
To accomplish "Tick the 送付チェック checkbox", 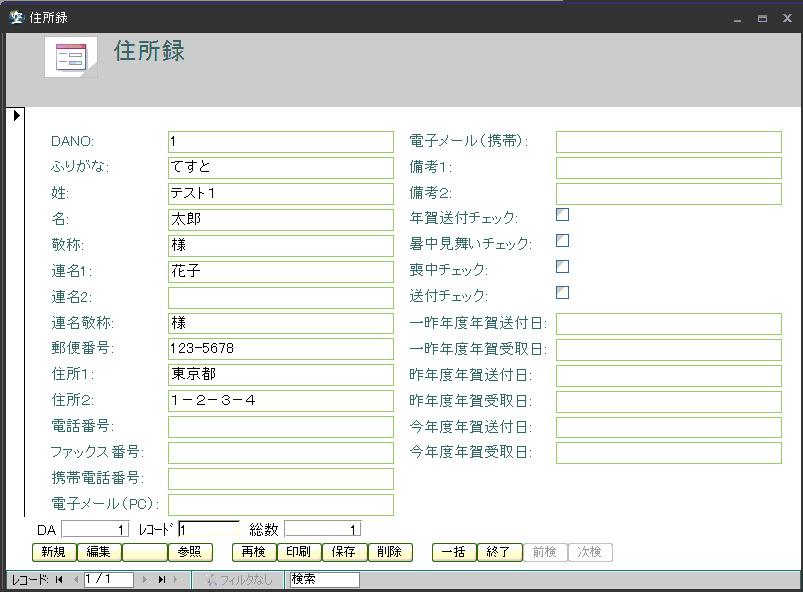I will [562, 293].
